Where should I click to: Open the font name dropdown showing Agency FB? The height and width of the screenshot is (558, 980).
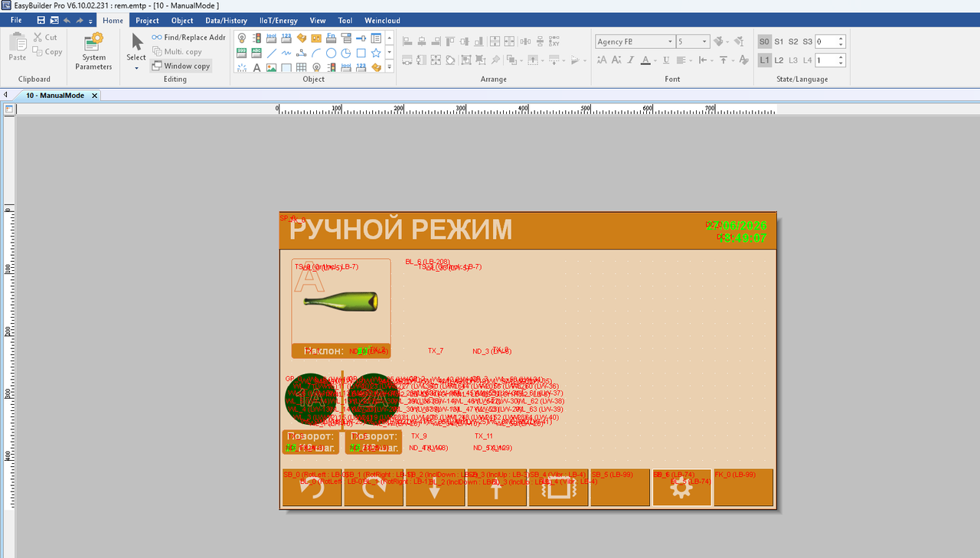[670, 41]
